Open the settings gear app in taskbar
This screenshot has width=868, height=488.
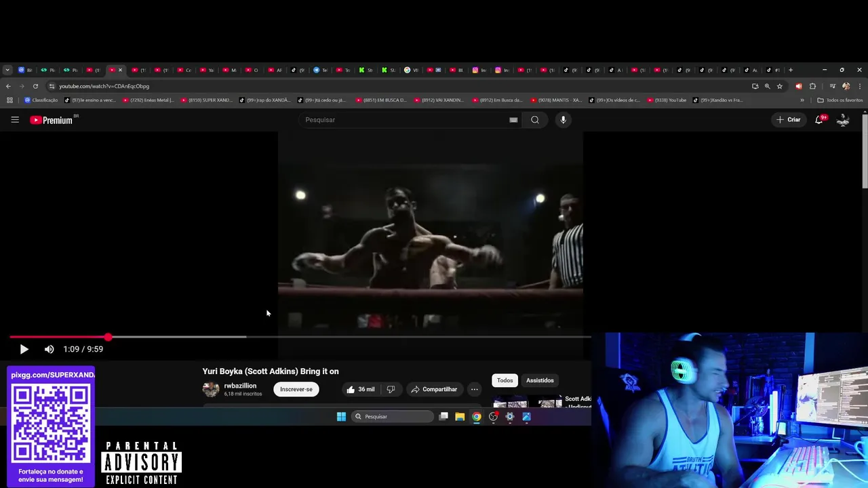coord(510,417)
